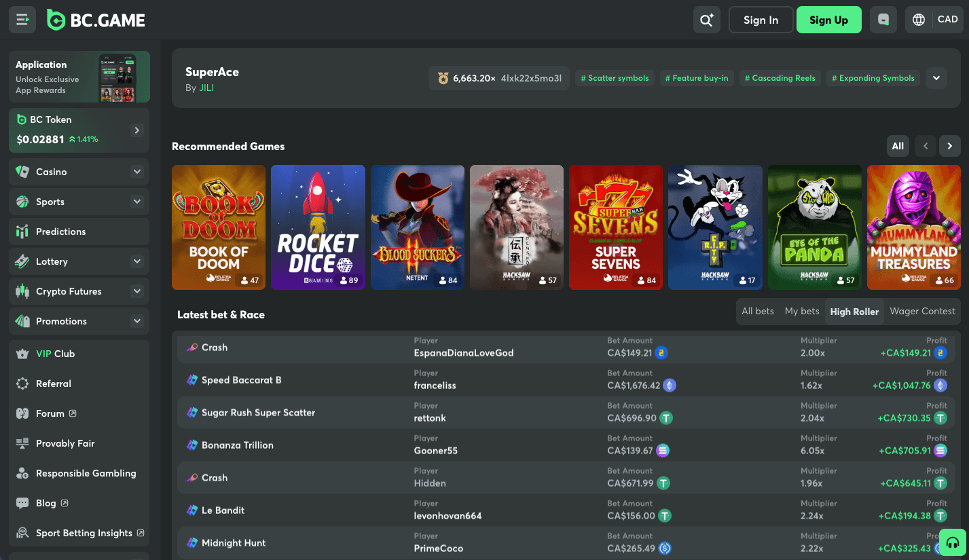Expand the Promotions menu chevron
Image resolution: width=969 pixels, height=560 pixels.
point(137,321)
